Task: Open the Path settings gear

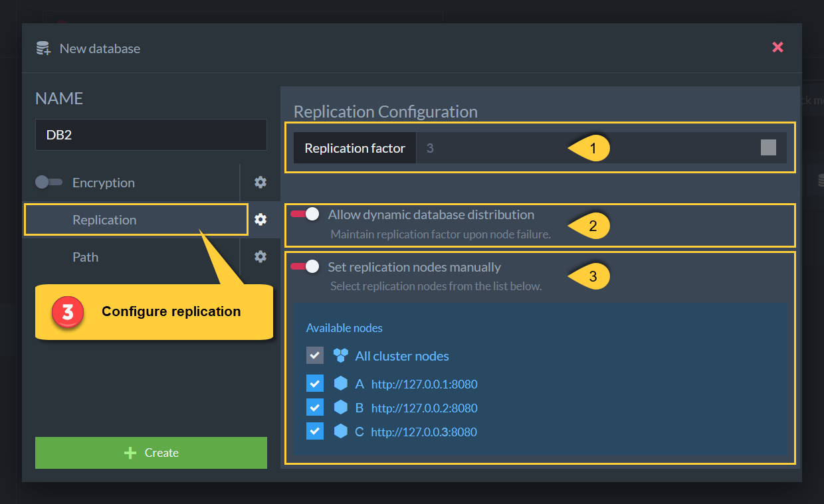Action: click(260, 256)
